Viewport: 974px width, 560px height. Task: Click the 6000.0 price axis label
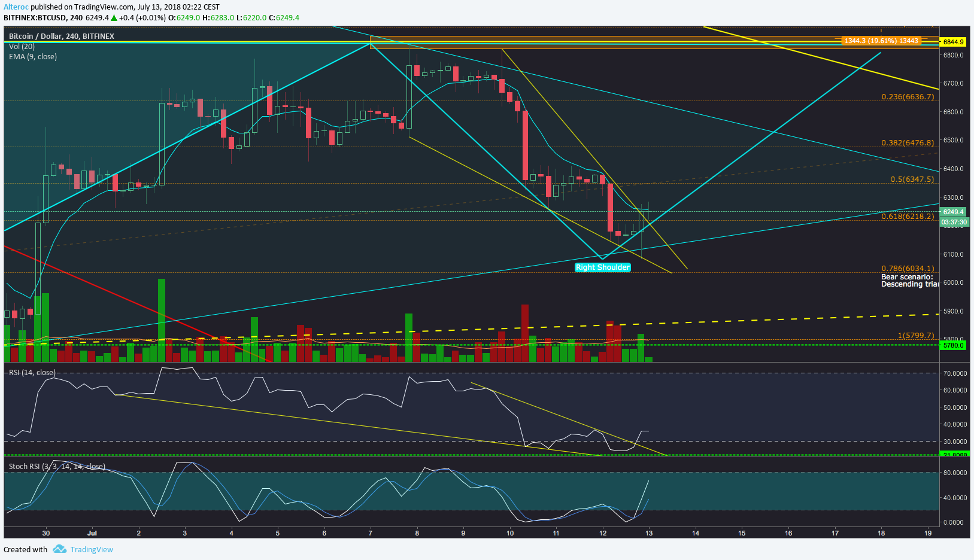click(953, 282)
